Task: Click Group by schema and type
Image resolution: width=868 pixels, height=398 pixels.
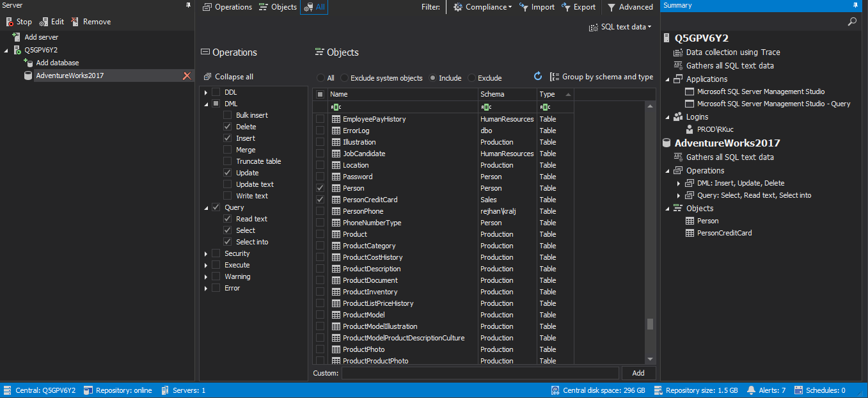Action: [x=601, y=77]
